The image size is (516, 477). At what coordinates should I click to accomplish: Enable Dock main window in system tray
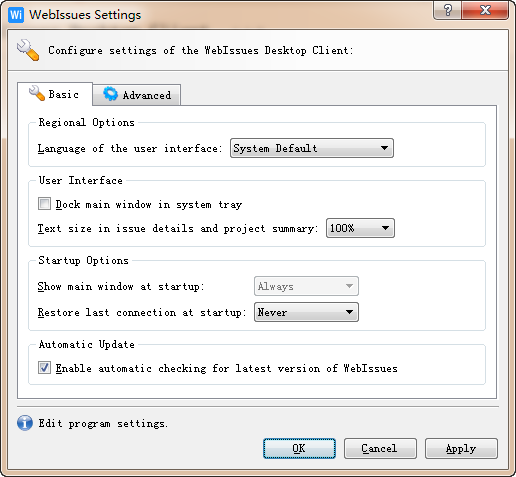(x=44, y=204)
